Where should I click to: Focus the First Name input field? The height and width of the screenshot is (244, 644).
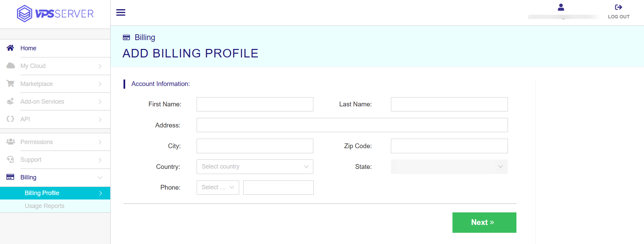tap(255, 104)
